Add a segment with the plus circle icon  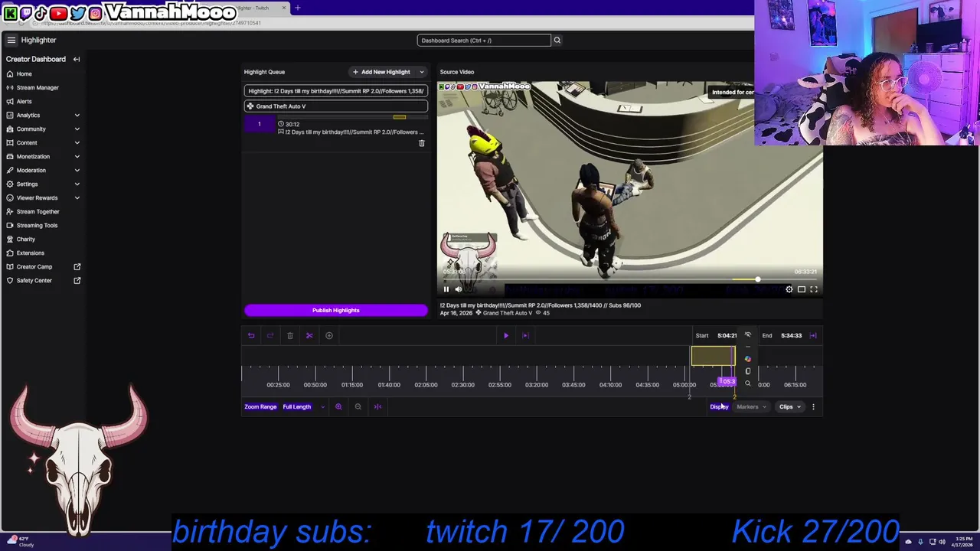[x=329, y=335]
